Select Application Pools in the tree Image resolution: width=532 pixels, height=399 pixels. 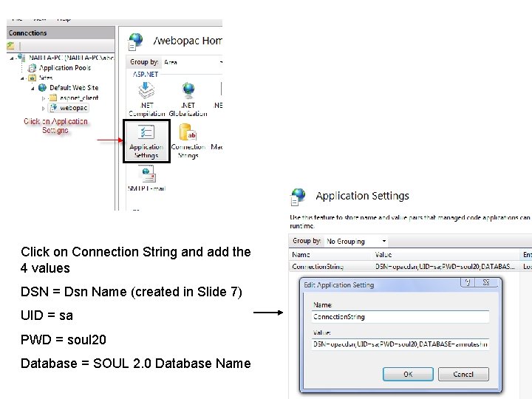click(60, 68)
